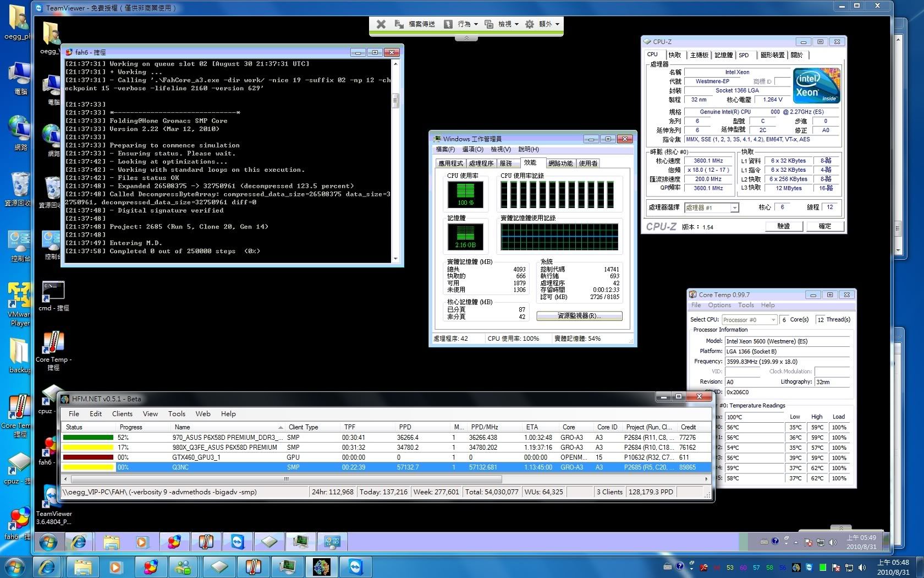This screenshot has width=924, height=578.
Task: Open the Core Temp shortcut on the remote desktop
Action: tap(53, 350)
